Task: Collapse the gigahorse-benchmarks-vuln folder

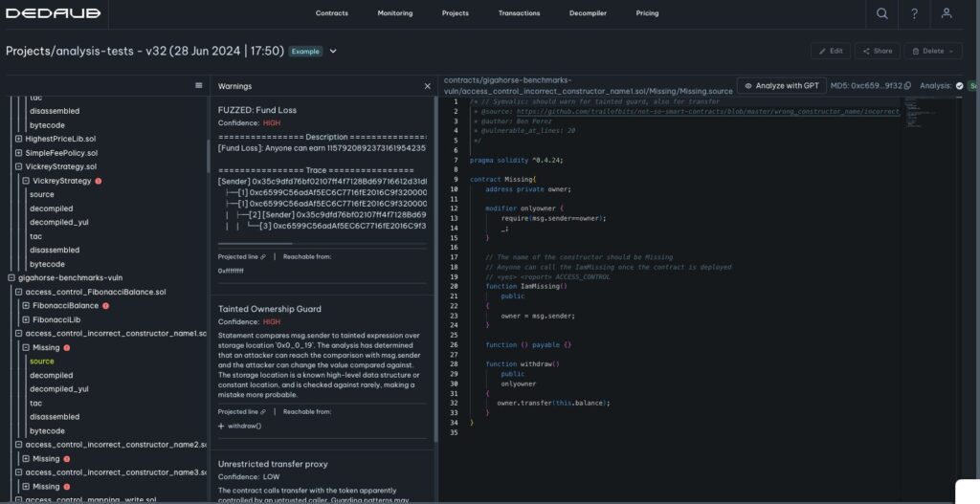Action: coord(10,278)
